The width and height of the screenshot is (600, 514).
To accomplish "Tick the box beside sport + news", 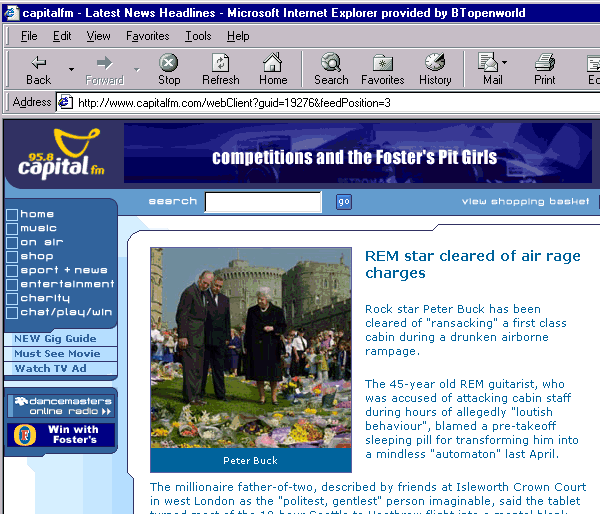I will click(12, 270).
